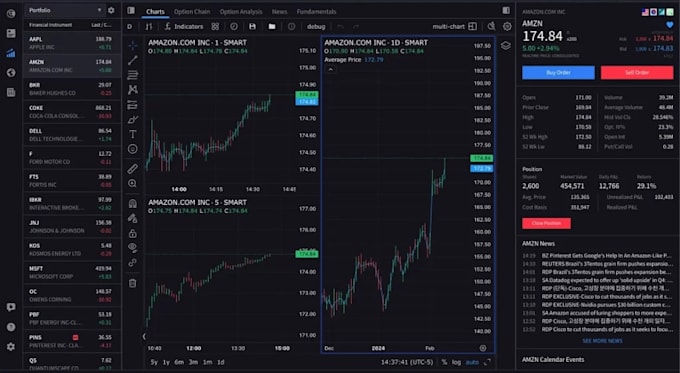Screen dimensions: 680x373
Task: Collapse the 5-minute chart scroll arrow
Action: 144,336
